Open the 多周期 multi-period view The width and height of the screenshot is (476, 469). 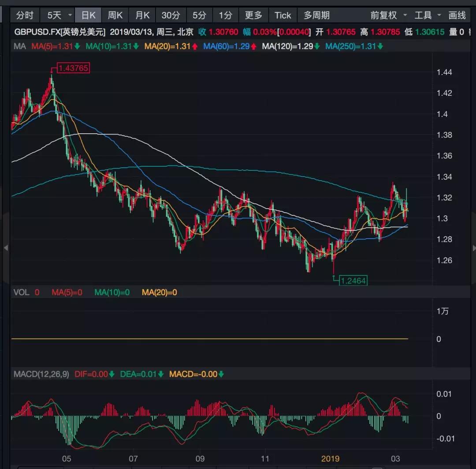tap(316, 15)
